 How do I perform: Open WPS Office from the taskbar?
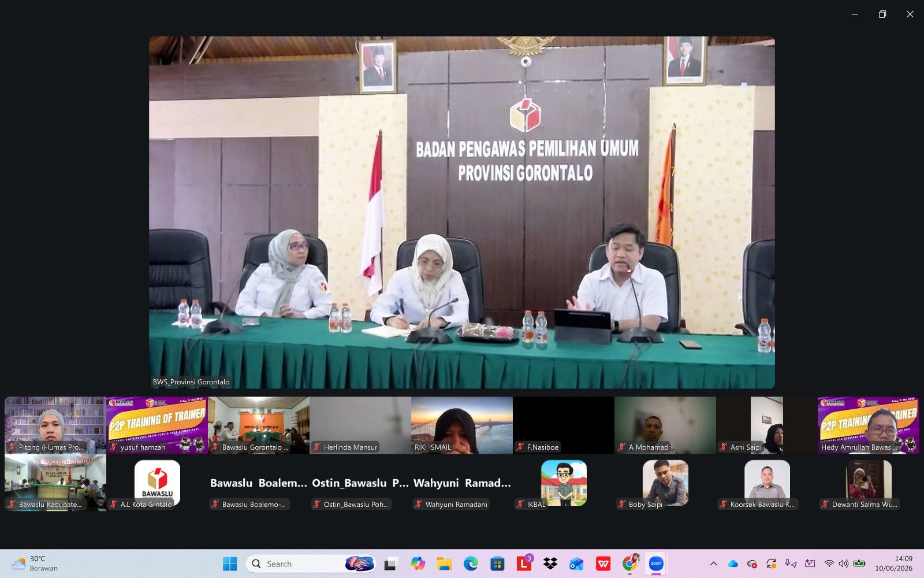(603, 564)
